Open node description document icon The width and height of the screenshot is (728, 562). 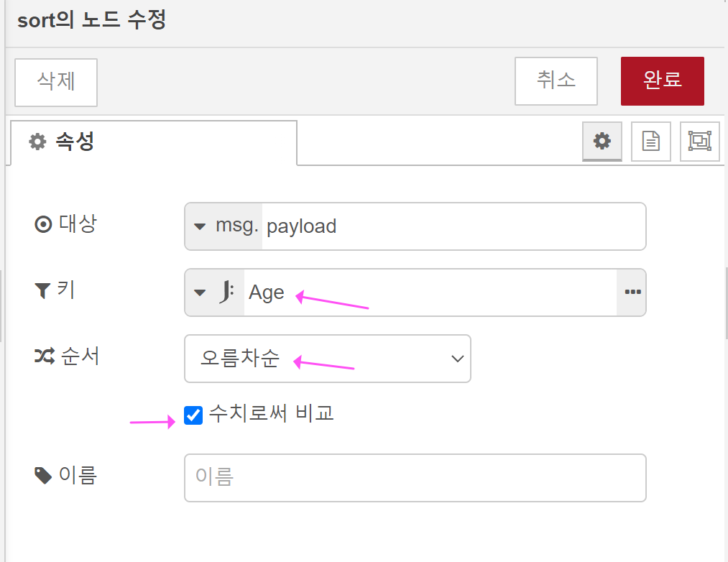click(650, 141)
